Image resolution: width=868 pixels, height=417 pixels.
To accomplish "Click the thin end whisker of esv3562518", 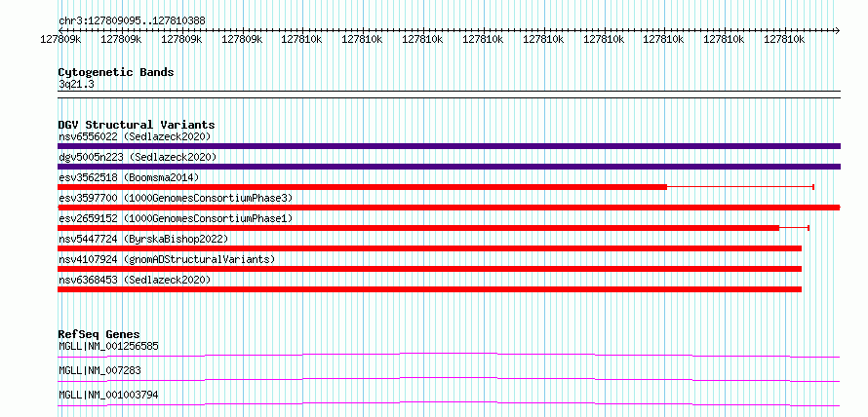I will [740, 187].
